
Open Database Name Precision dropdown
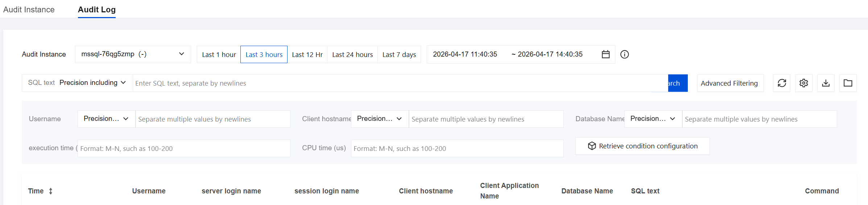point(653,119)
